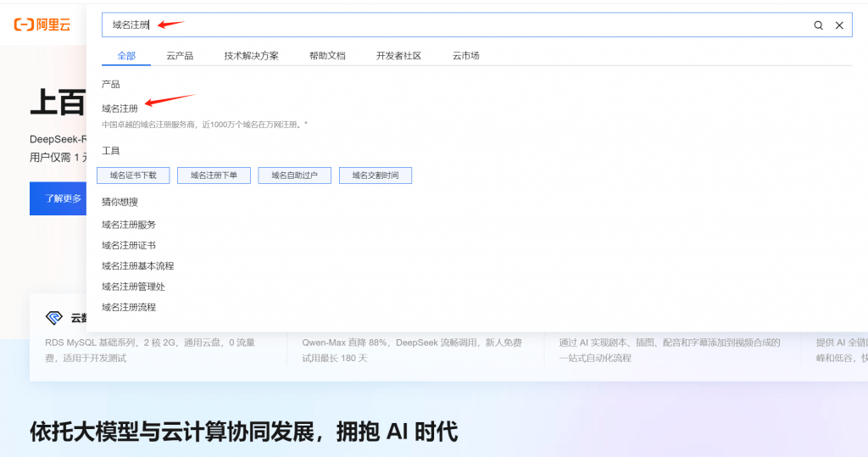Click the RDS MySQL 基础系列 card text

point(150,350)
